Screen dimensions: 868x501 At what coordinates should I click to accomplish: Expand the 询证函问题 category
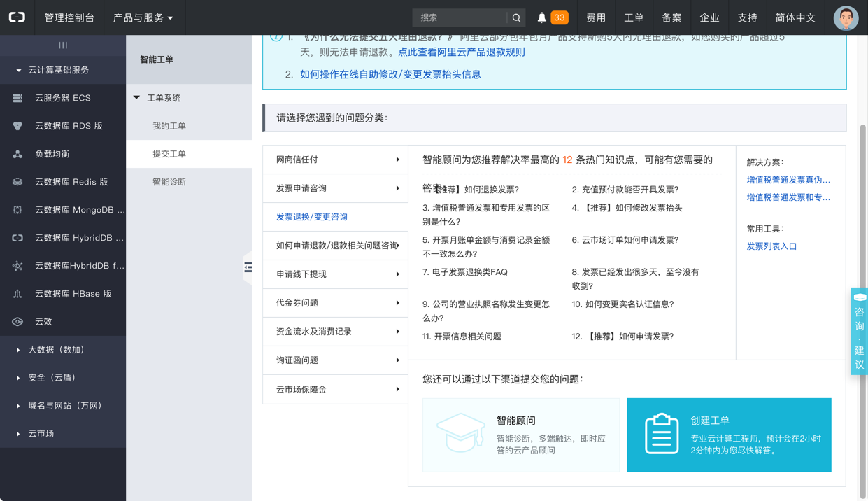tap(335, 360)
